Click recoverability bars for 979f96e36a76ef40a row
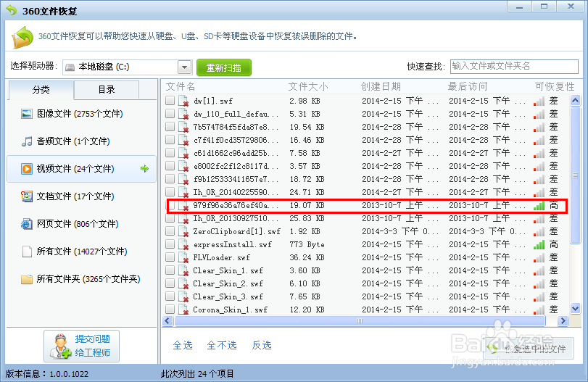Screen dimensions: 588x382 539,206
